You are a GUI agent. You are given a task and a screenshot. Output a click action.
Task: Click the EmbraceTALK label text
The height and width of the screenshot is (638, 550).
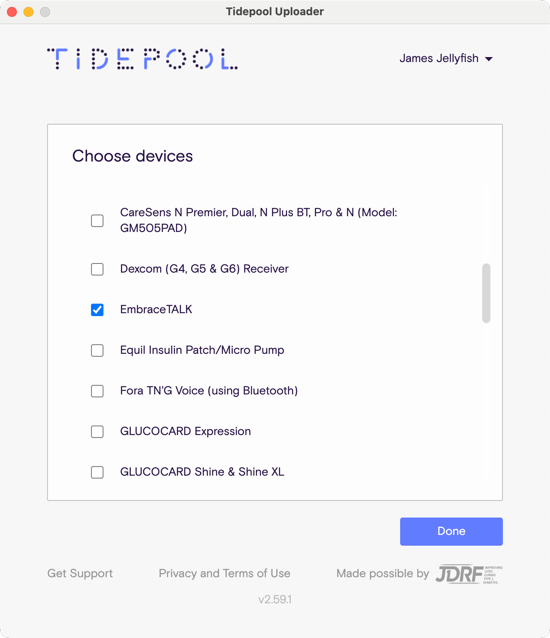[x=156, y=309]
